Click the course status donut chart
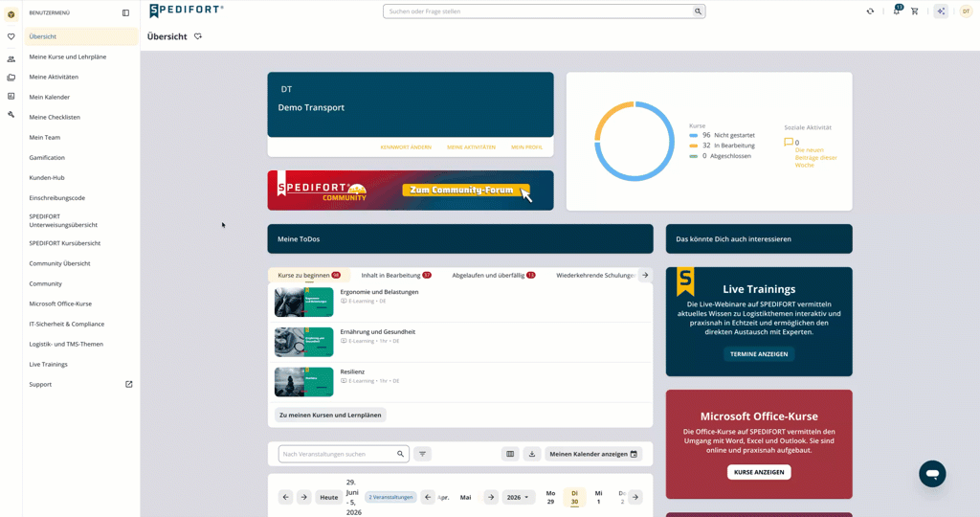Viewport: 980px width, 517px height. 634,142
